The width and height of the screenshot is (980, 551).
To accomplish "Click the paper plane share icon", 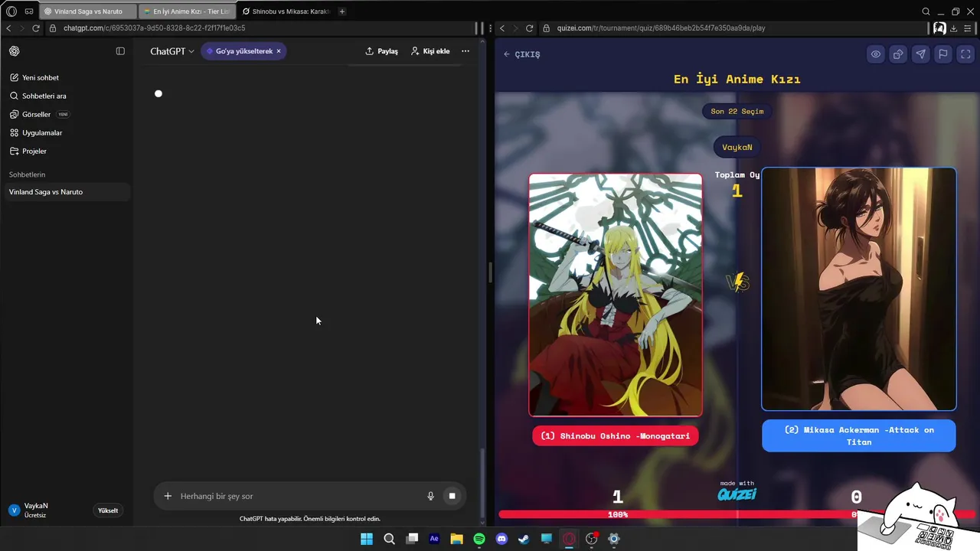I will pos(921,54).
